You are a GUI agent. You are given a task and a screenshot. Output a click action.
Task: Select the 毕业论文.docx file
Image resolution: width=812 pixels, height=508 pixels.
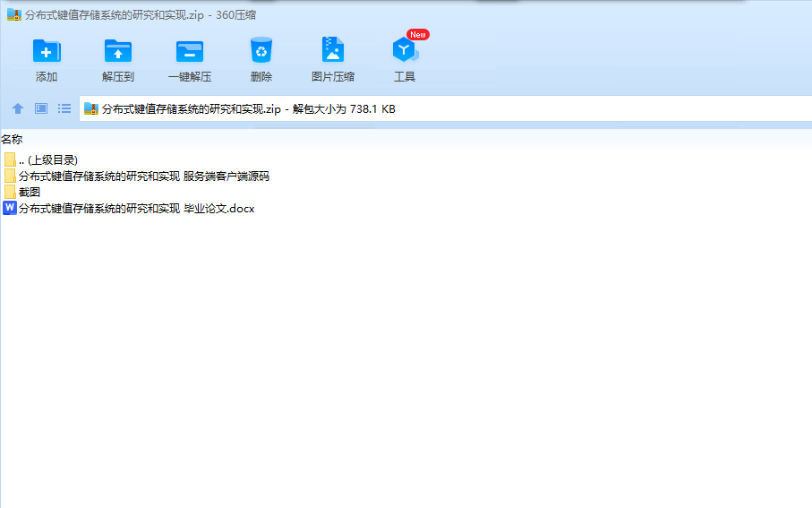click(129, 209)
